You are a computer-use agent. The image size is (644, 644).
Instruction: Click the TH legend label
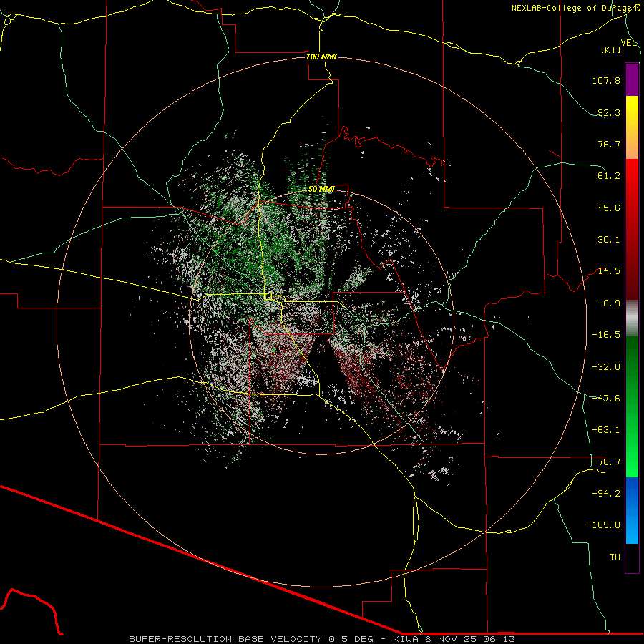point(615,557)
